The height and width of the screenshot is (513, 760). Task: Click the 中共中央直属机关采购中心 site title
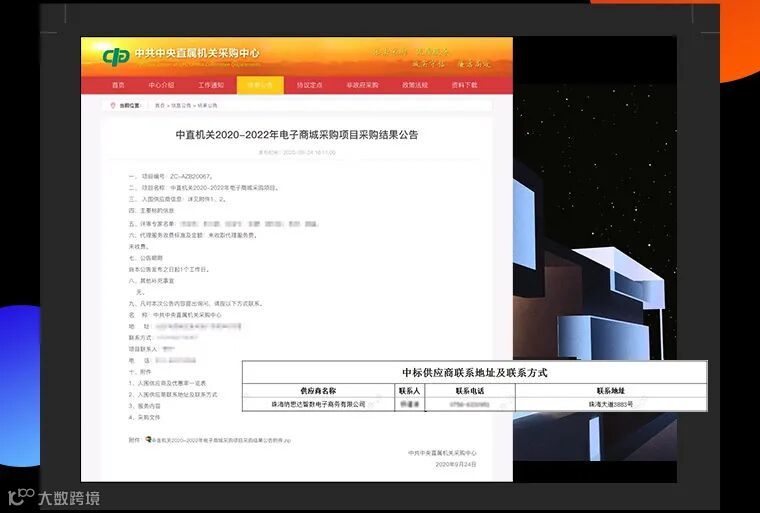pyautogui.click(x=197, y=53)
